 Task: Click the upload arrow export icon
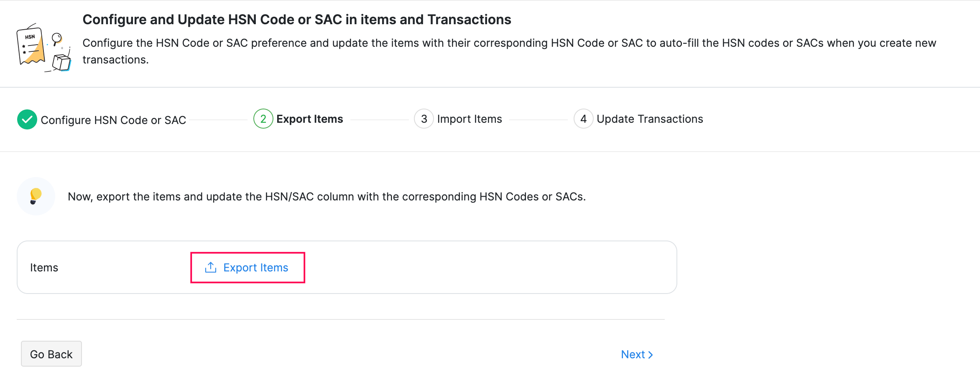click(211, 268)
